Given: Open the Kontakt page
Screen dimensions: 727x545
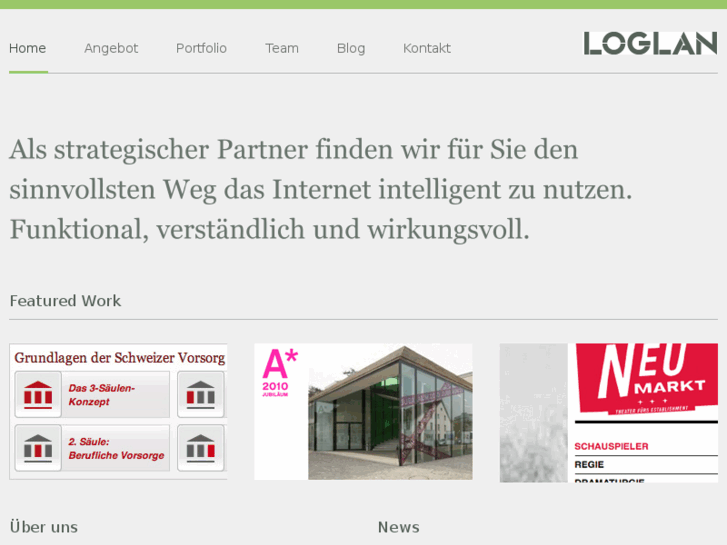Looking at the screenshot, I should coord(427,48).
